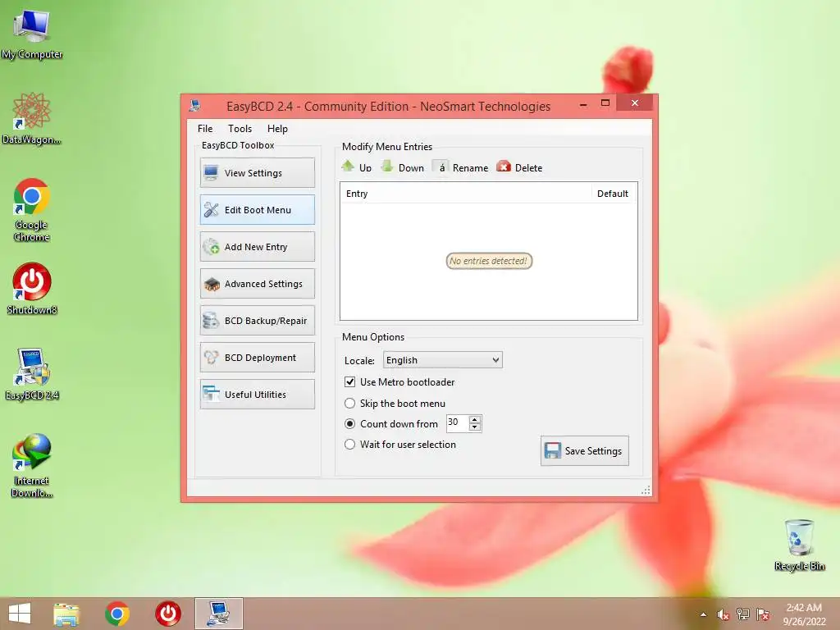Click the countdown seconds field showing 30
The image size is (840, 630).
[x=458, y=422]
